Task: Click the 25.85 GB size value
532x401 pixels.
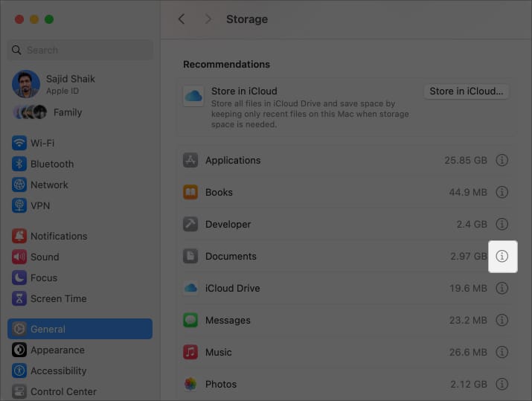Action: [x=466, y=160]
